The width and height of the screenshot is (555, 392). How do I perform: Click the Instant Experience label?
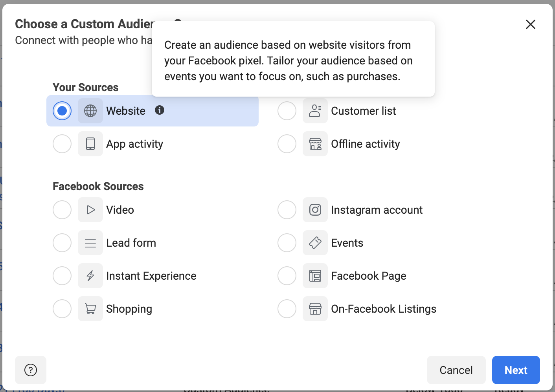pos(151,276)
